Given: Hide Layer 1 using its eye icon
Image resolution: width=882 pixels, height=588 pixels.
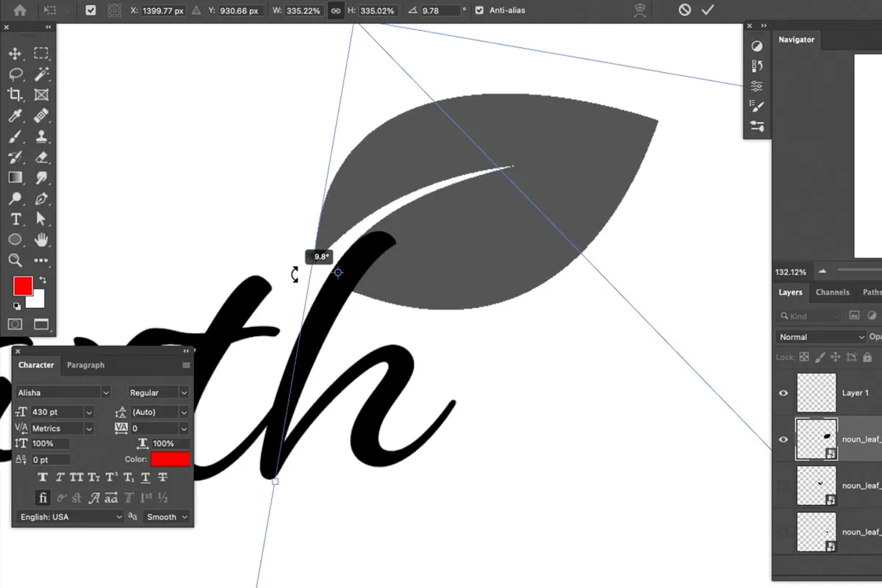Looking at the screenshot, I should tap(783, 392).
